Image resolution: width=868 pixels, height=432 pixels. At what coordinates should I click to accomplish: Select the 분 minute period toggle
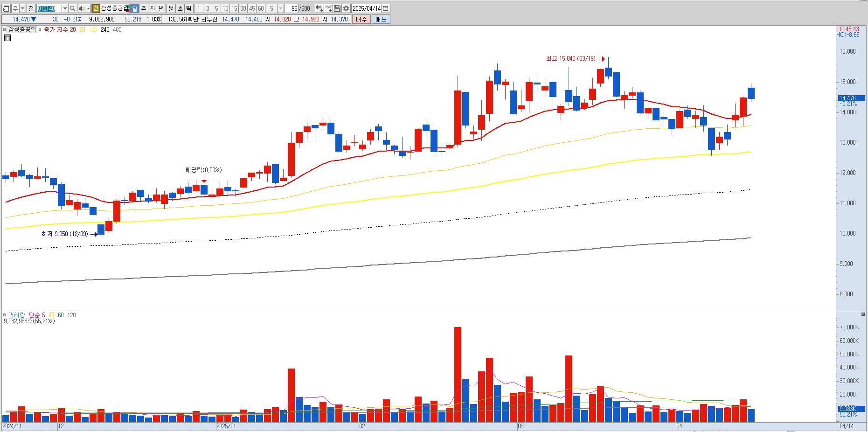[171, 8]
